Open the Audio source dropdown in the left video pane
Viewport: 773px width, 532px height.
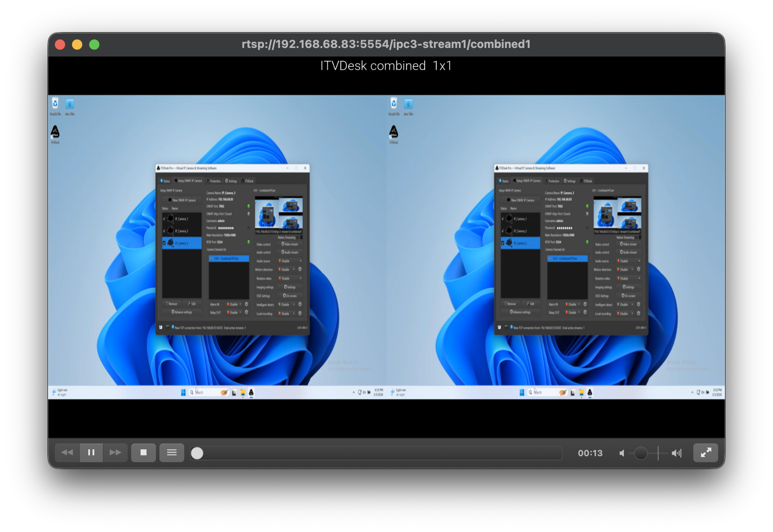tap(291, 261)
